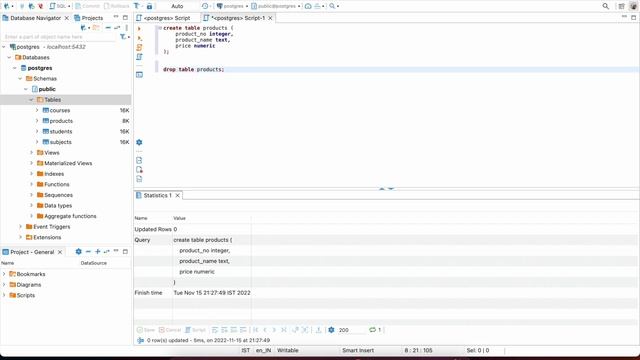Click the new database connection plug icon
640x360 pixels.
[x=6, y=6]
